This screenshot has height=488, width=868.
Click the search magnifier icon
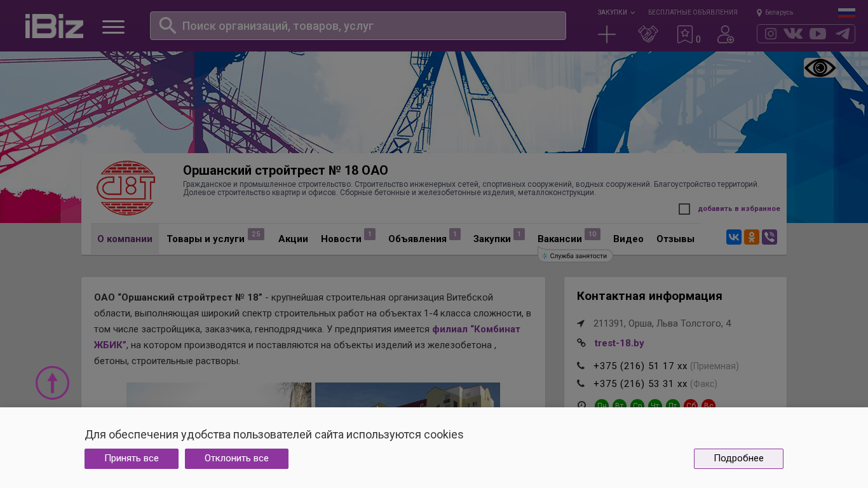point(167,25)
